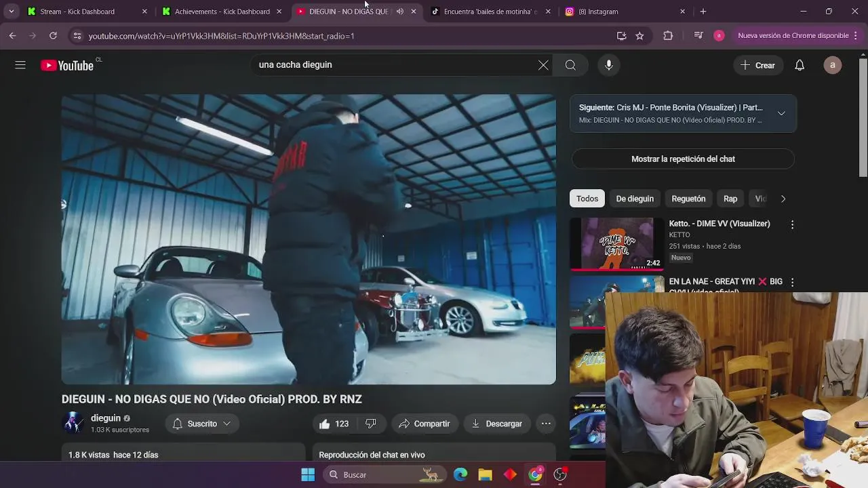Image resolution: width=868 pixels, height=488 pixels.
Task: Download video with Descargar button
Action: 497,424
